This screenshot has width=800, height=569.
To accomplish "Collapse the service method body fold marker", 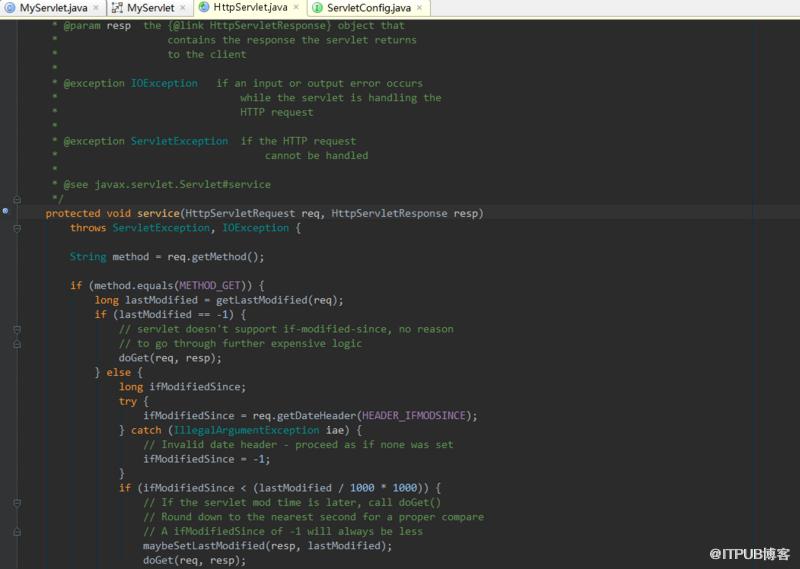I will (17, 228).
